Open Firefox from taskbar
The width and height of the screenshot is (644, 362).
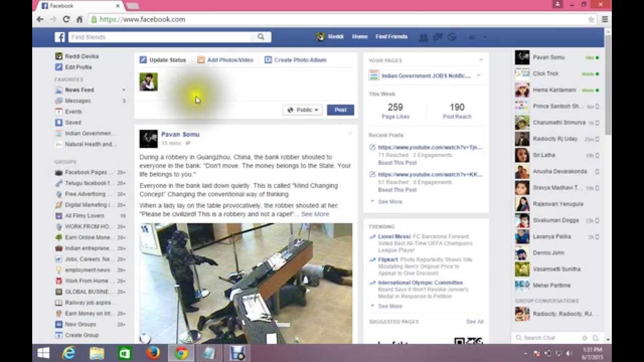pyautogui.click(x=153, y=353)
